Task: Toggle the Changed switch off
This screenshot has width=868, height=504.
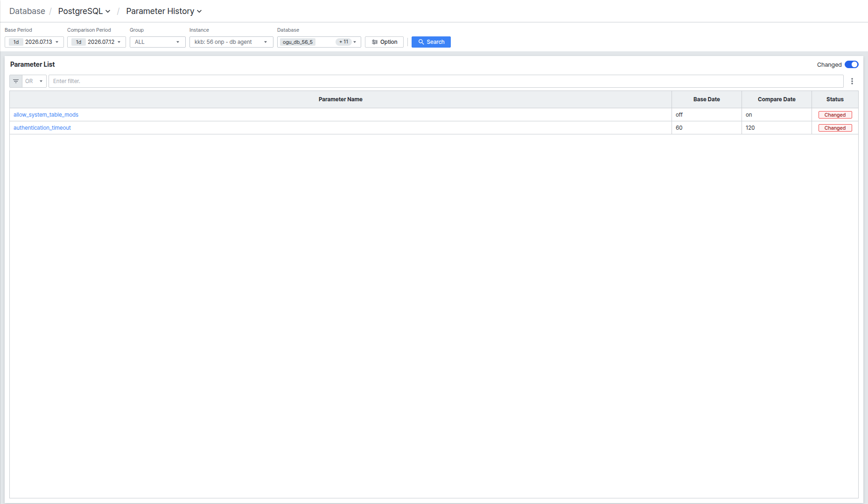Action: (x=851, y=64)
